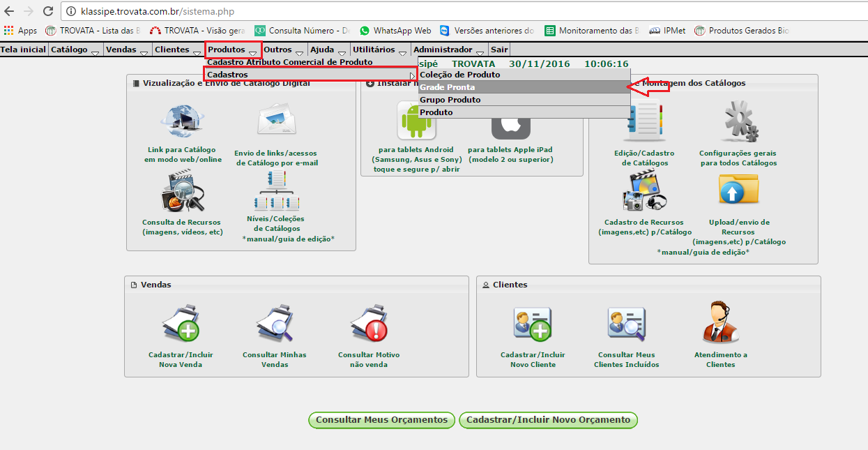Click Upload/envio de Recursos folder icon
Viewport: 868px width, 450px height.
tap(738, 190)
